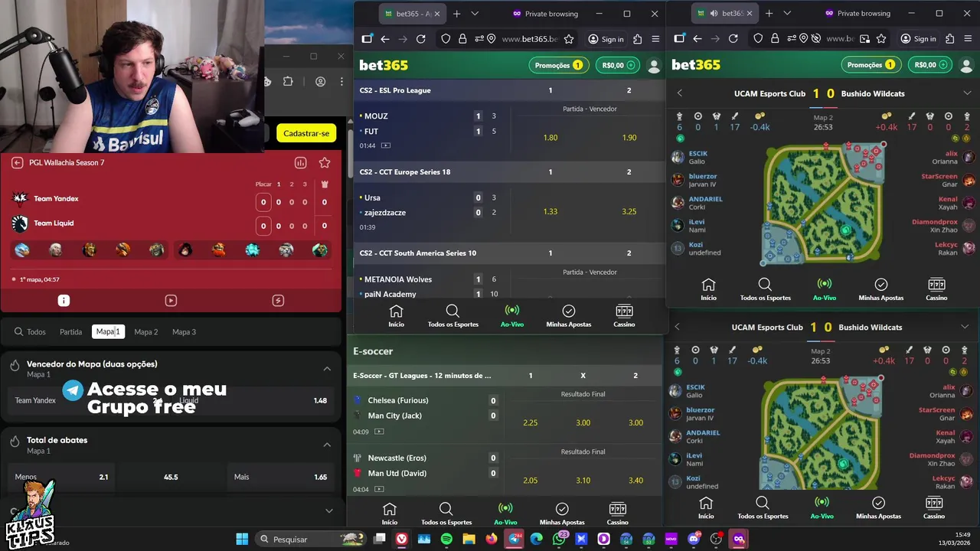Open Discord from the taskbar
The height and width of the screenshot is (551, 980).
pos(694,539)
